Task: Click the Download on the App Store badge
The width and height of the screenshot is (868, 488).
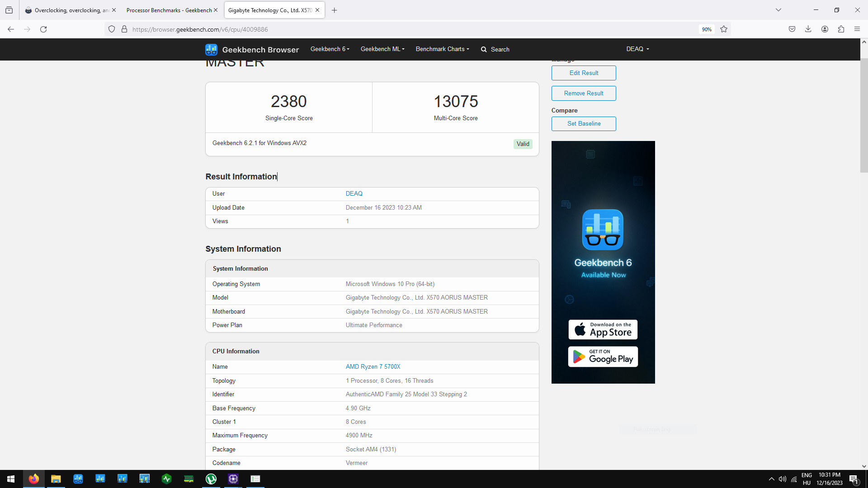Action: [x=603, y=330]
